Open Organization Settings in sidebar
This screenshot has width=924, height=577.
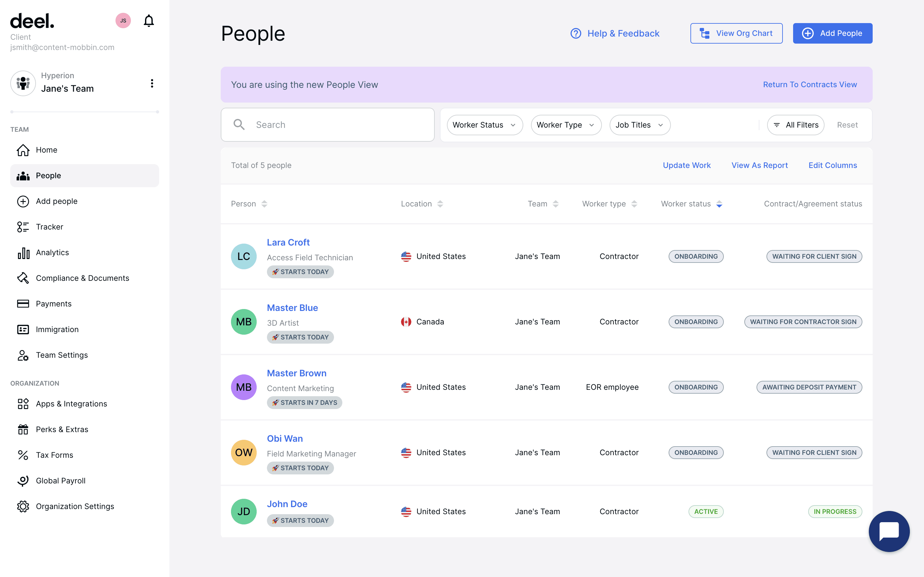tap(75, 506)
